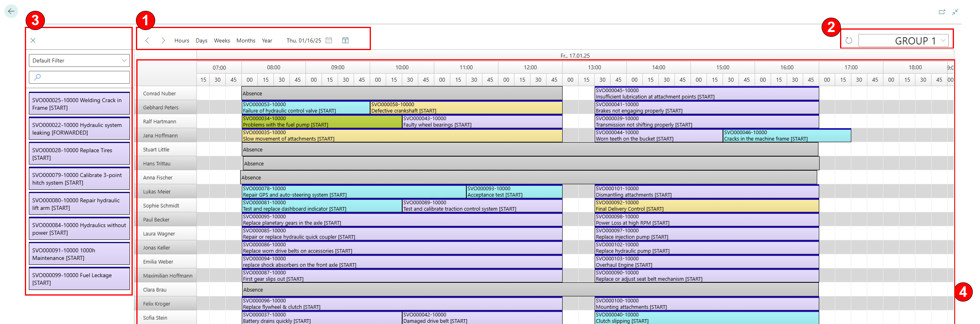Select Conrad Nuber's Absence block

[x=401, y=94]
